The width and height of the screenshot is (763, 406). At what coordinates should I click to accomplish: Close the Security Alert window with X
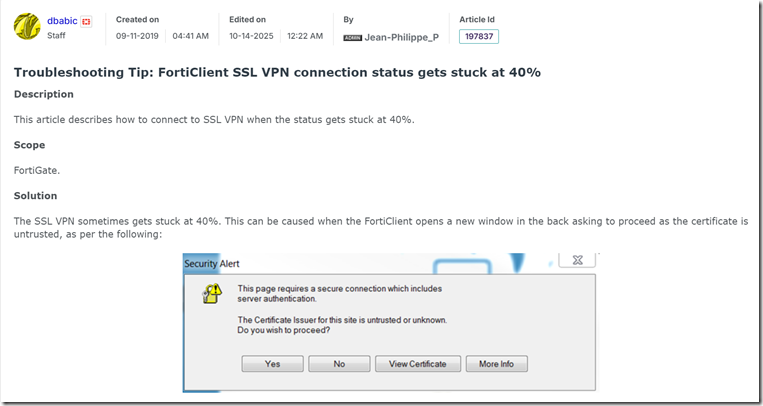coord(577,260)
